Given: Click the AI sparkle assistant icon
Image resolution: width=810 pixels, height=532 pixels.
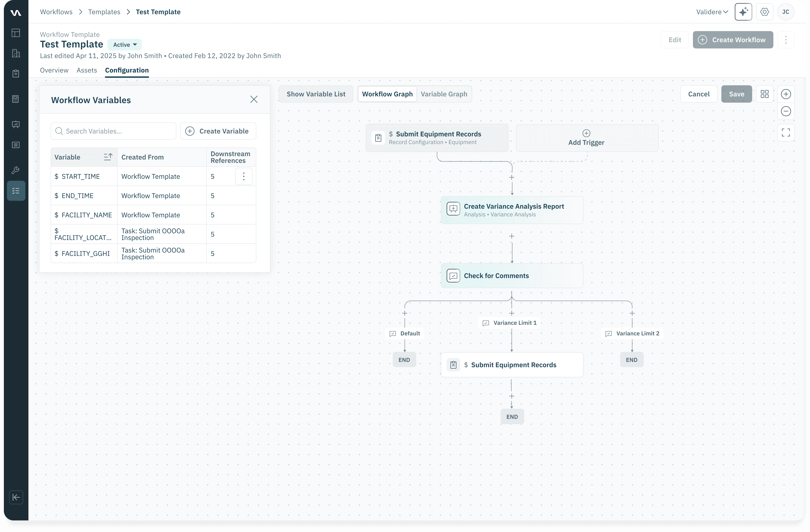Looking at the screenshot, I should 743,12.
